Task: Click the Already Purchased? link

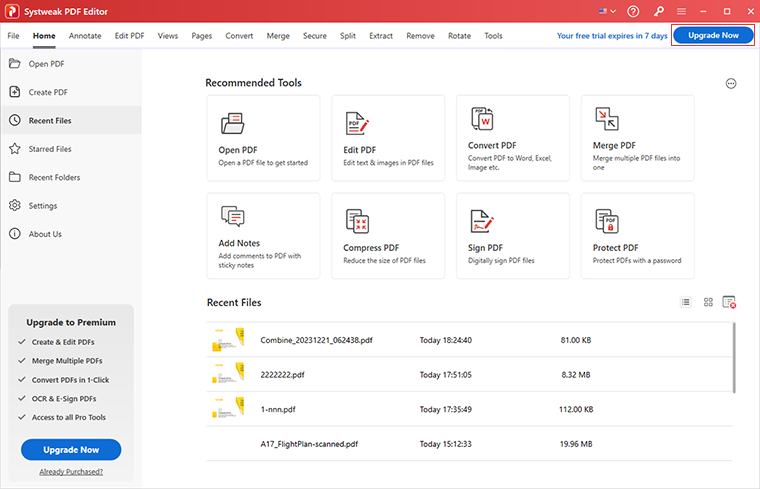Action: pyautogui.click(x=71, y=472)
